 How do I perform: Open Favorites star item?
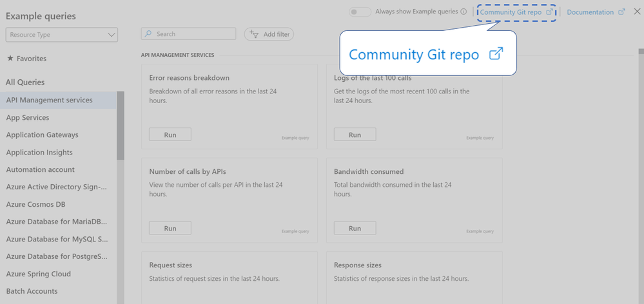pos(26,59)
